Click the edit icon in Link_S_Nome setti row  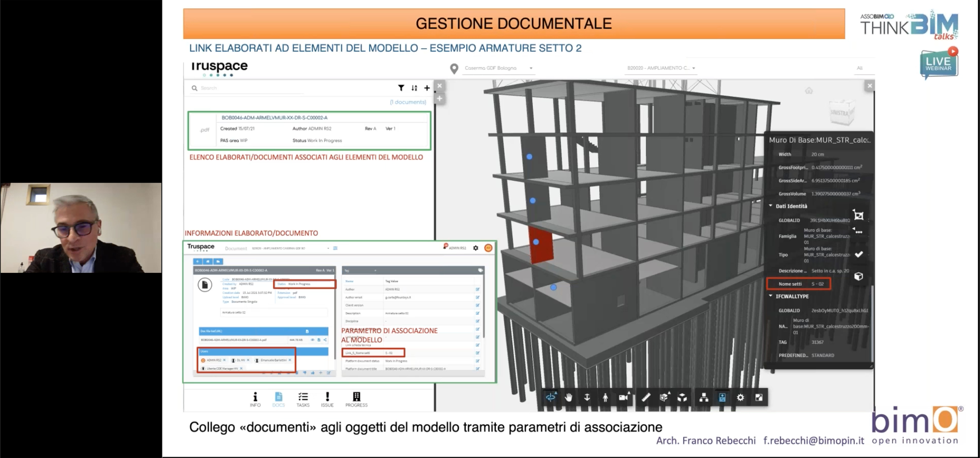tap(477, 353)
